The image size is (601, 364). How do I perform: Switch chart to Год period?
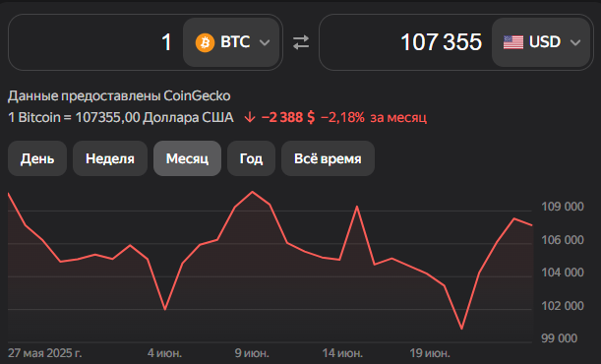[251, 158]
